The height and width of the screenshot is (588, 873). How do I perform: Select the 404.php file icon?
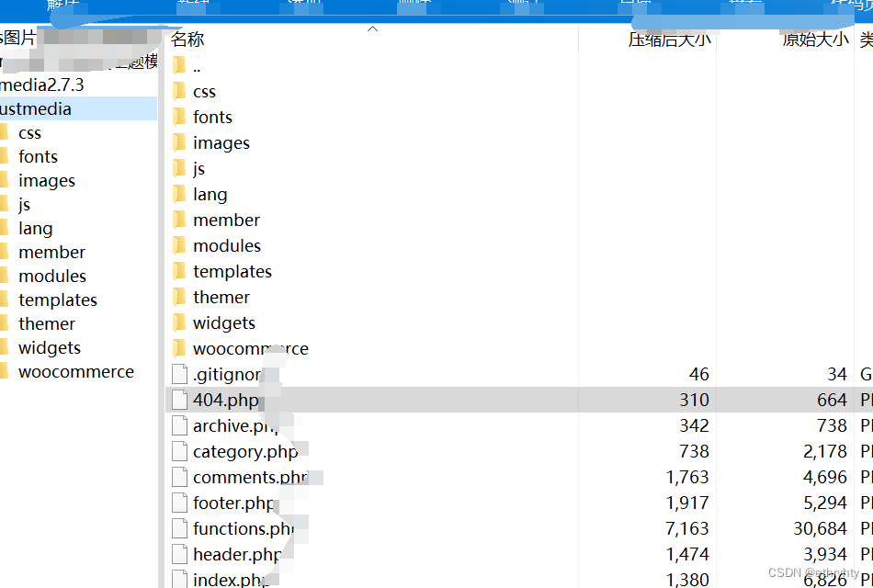point(179,400)
